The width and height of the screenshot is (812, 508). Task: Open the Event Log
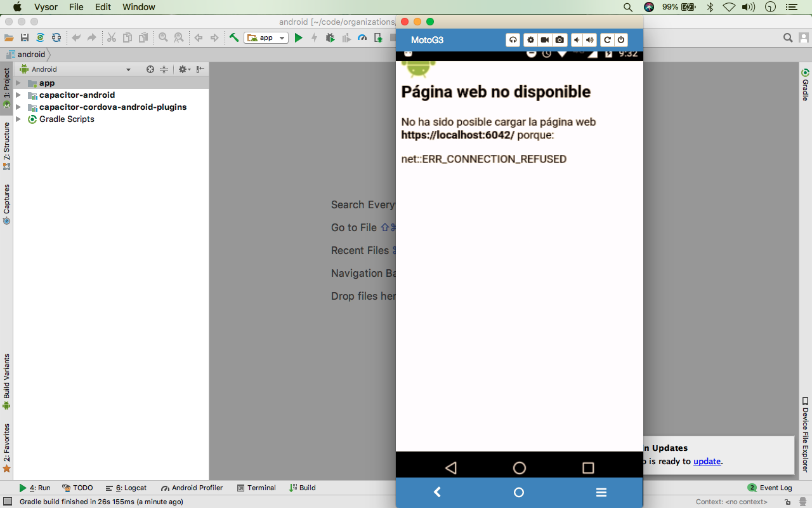[x=775, y=488]
